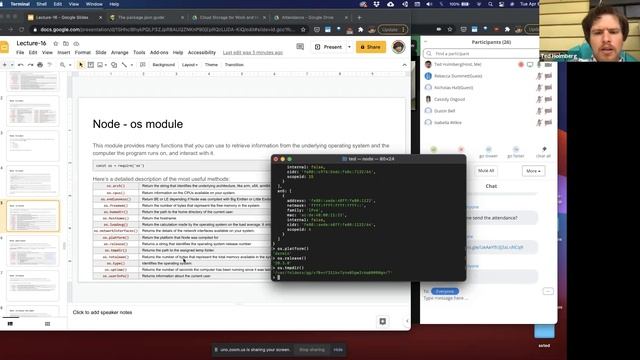Image resolution: width=640 pixels, height=360 pixels.
Task: Open Google account avatar in Slides
Action: point(398,47)
